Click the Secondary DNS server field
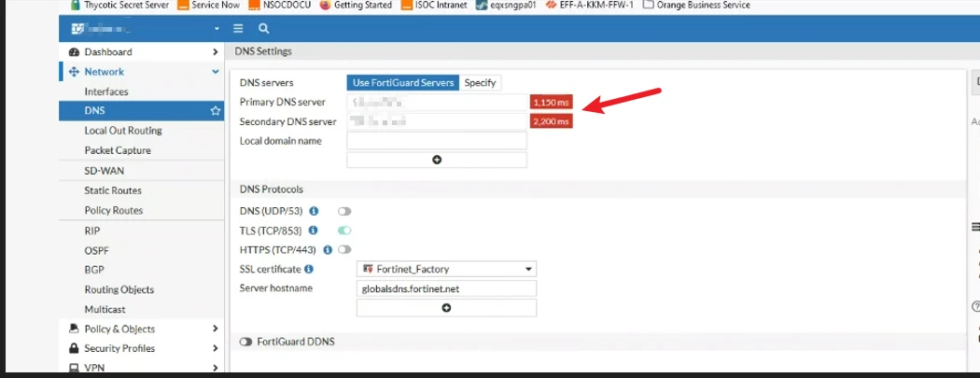Viewport: 980px width, 378px height. tap(437, 121)
